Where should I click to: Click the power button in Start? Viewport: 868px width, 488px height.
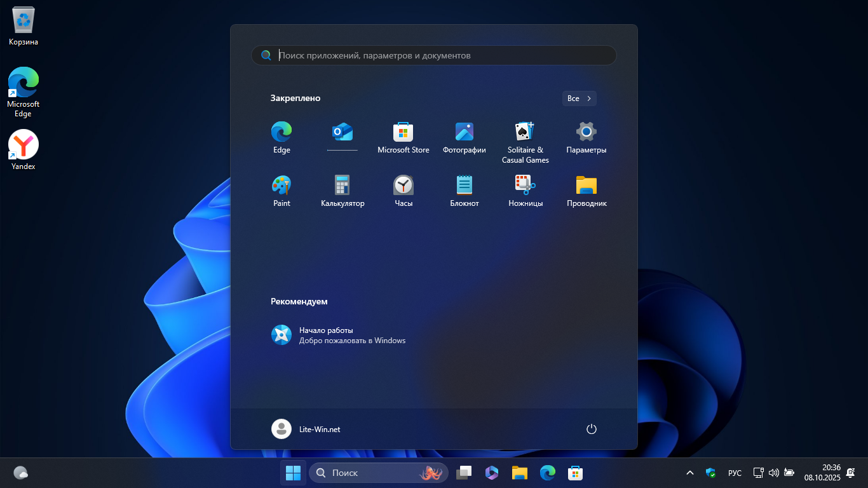pyautogui.click(x=591, y=429)
